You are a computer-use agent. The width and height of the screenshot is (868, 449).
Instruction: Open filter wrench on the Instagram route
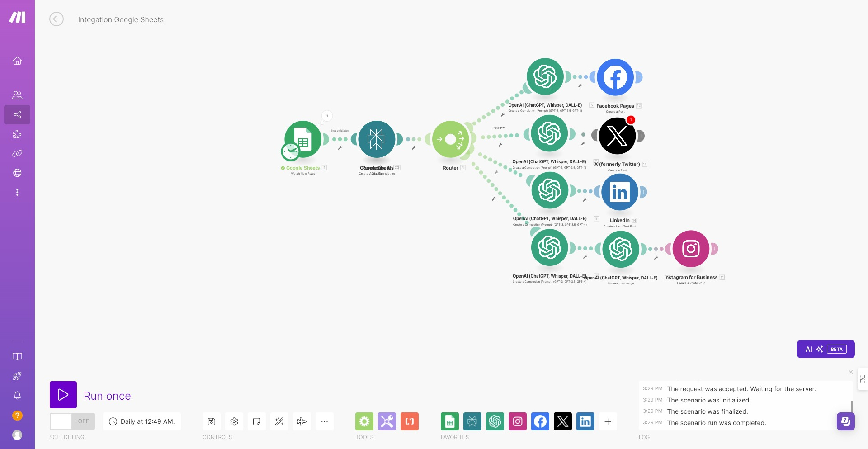point(500,145)
